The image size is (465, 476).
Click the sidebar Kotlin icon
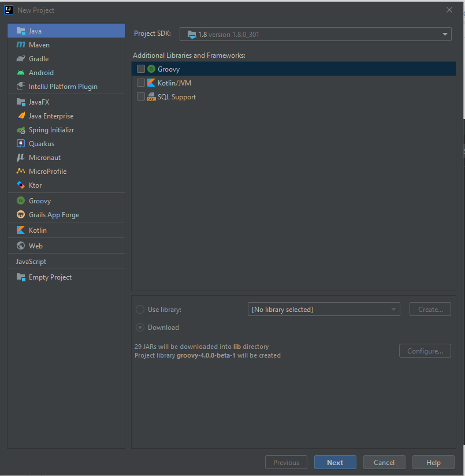click(21, 230)
